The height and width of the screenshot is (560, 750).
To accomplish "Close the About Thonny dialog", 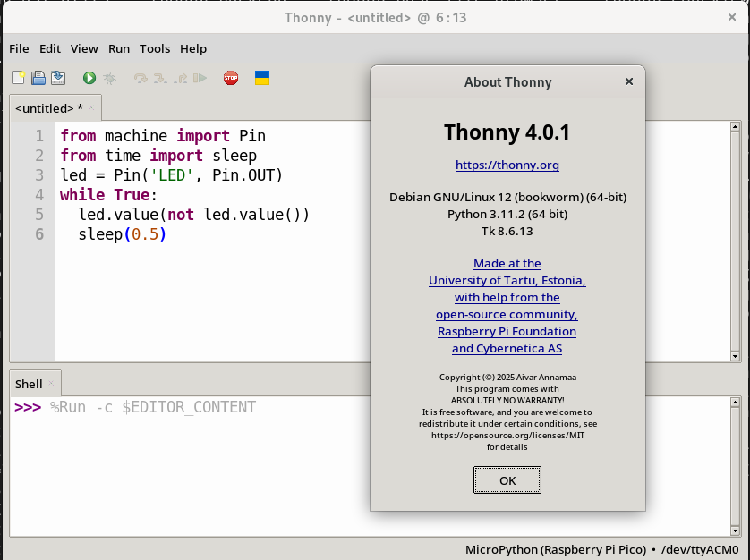I will (x=628, y=81).
